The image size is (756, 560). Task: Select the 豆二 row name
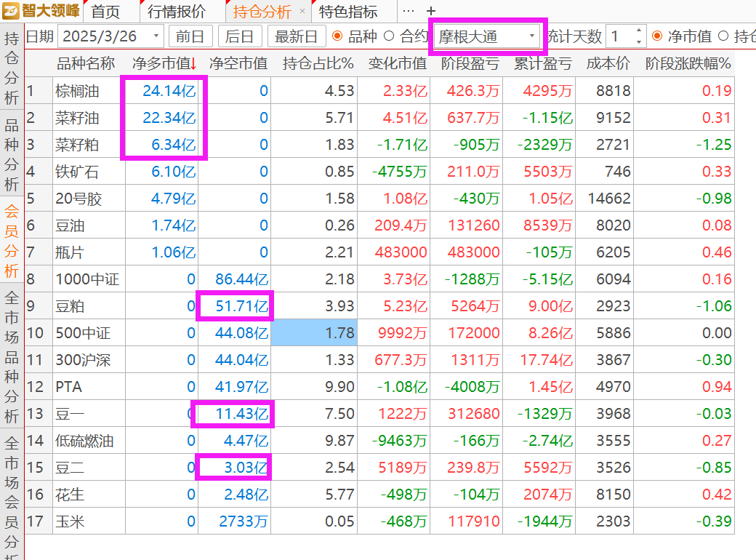(x=70, y=468)
